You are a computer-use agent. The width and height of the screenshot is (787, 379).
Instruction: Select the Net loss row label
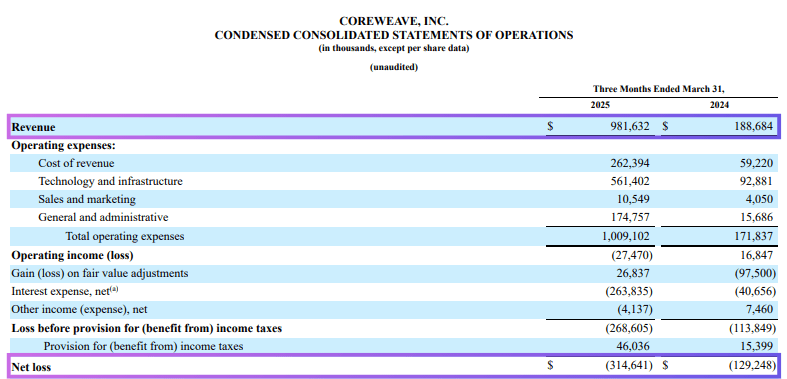pos(31,367)
